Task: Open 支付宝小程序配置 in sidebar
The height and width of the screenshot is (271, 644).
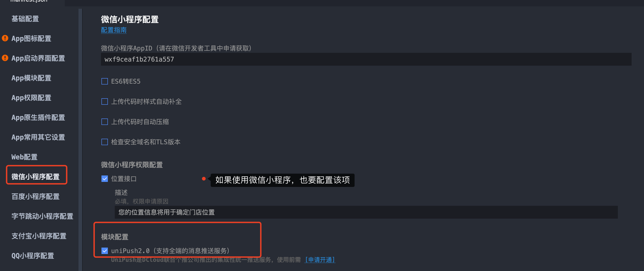Action: (39, 236)
